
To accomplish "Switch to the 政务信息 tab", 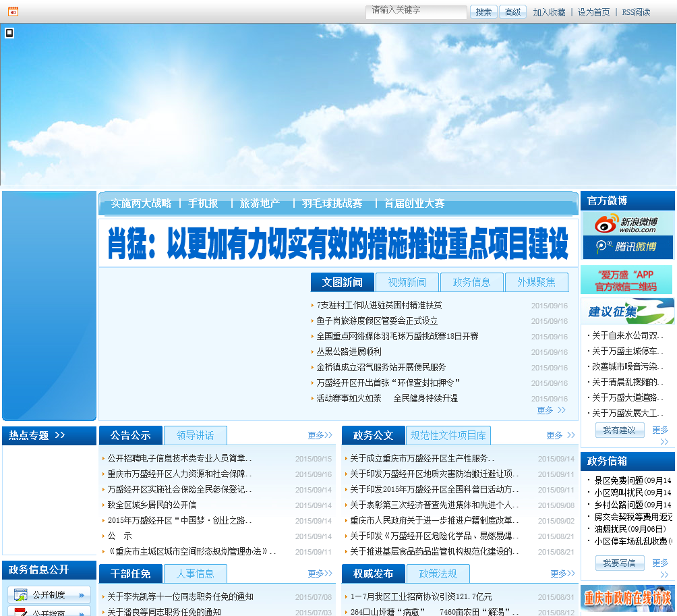I will point(471,282).
